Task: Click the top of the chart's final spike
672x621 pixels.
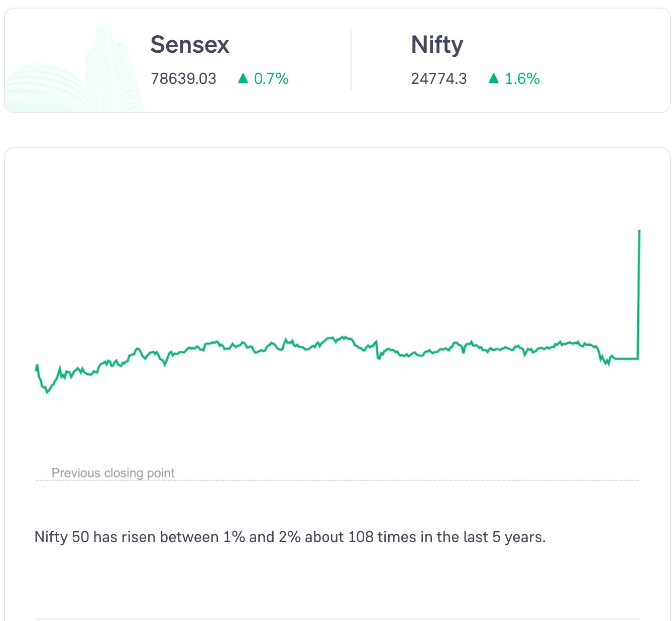Action: 639,231
